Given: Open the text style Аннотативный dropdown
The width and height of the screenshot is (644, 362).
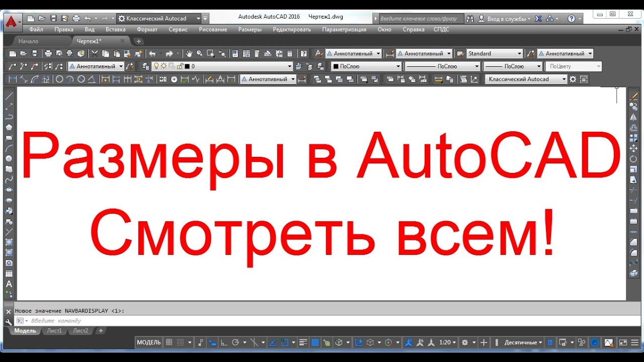Looking at the screenshot, I should [353, 54].
